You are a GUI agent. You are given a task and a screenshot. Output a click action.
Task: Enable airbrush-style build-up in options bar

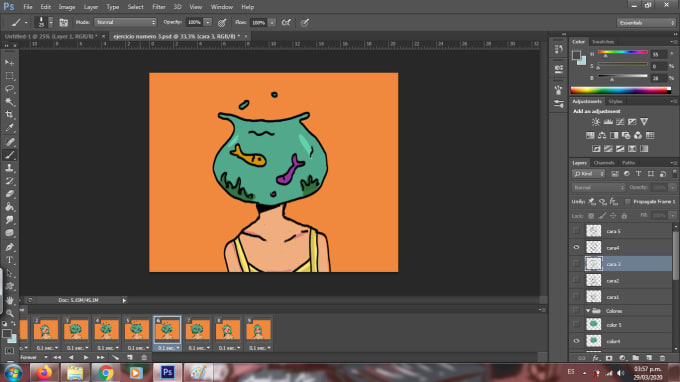point(286,23)
